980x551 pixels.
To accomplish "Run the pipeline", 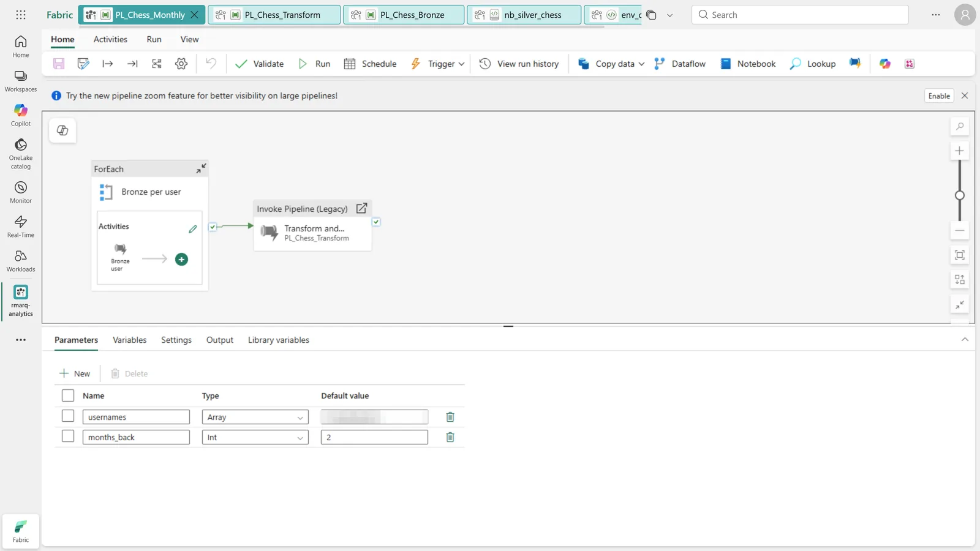I will pyautogui.click(x=314, y=64).
